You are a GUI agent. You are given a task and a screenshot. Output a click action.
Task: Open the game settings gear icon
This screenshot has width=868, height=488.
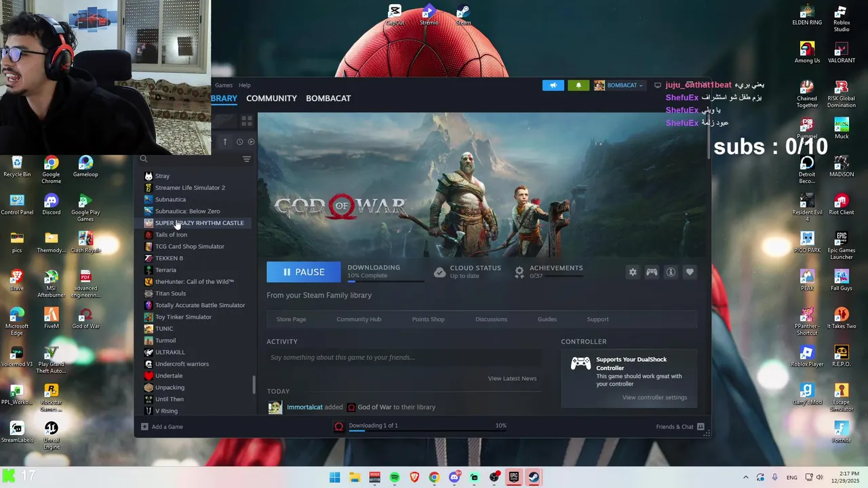coord(633,272)
